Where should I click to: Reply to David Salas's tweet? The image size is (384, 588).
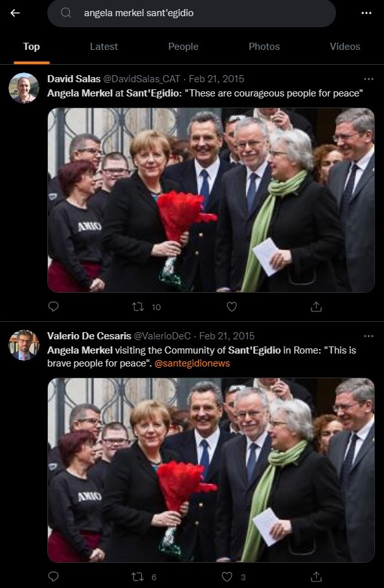pyautogui.click(x=54, y=307)
